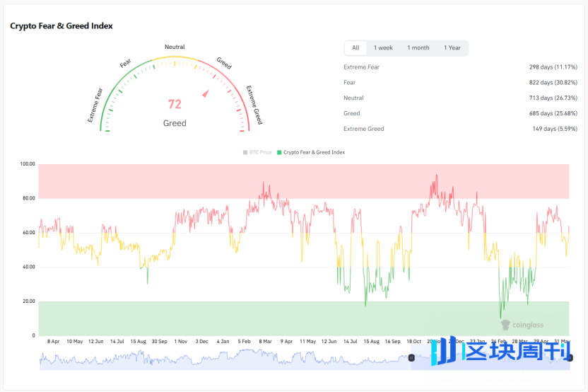Viewport: 588px width, 392px height.
Task: Click 822 days (30.82%) value
Action: click(x=553, y=82)
